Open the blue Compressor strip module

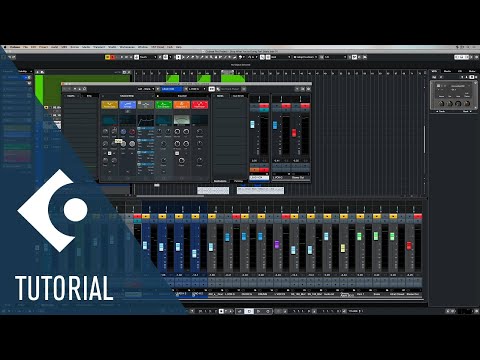point(128,105)
